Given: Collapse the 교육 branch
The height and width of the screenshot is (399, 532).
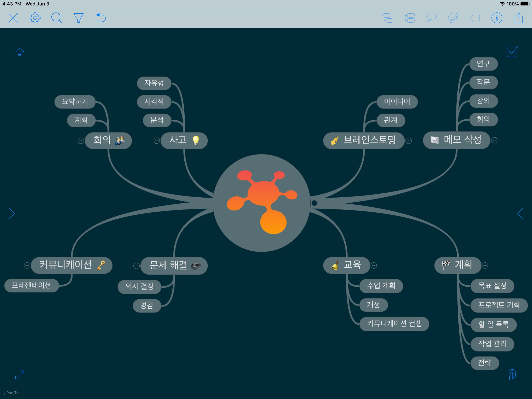Looking at the screenshot, I should [x=374, y=265].
